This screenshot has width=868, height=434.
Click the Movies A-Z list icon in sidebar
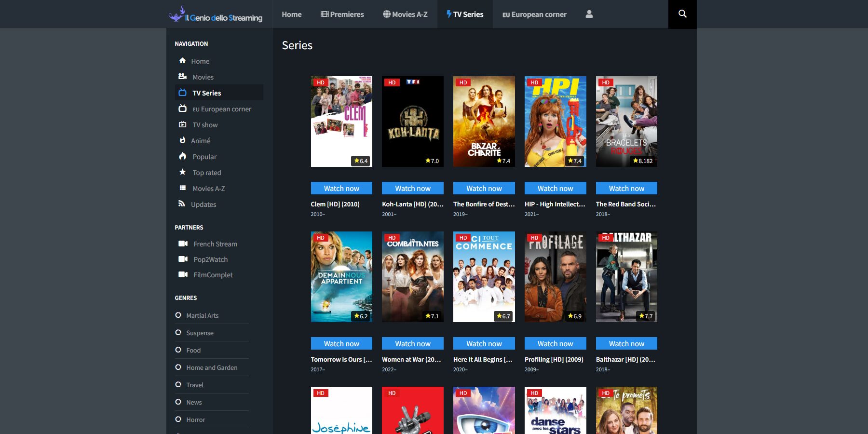pos(183,188)
